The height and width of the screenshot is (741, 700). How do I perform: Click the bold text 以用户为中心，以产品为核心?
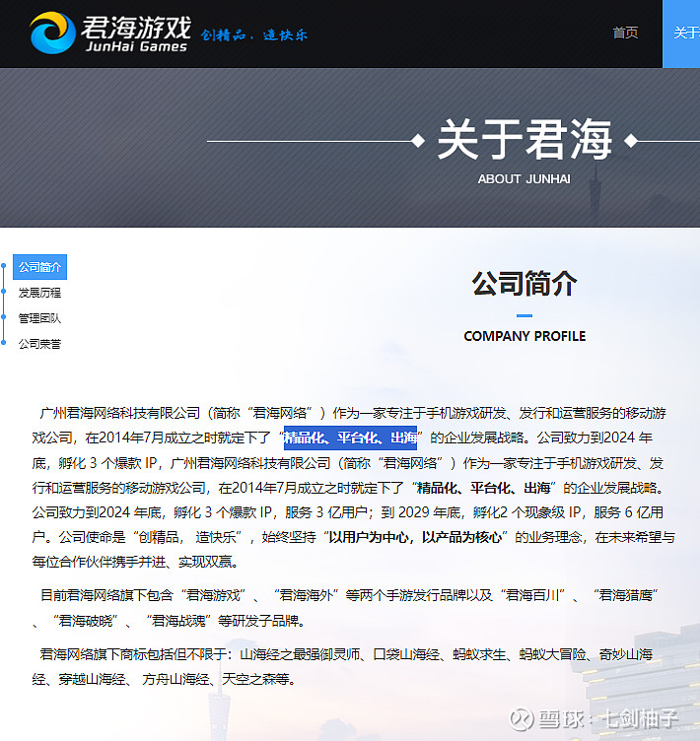coord(415,537)
